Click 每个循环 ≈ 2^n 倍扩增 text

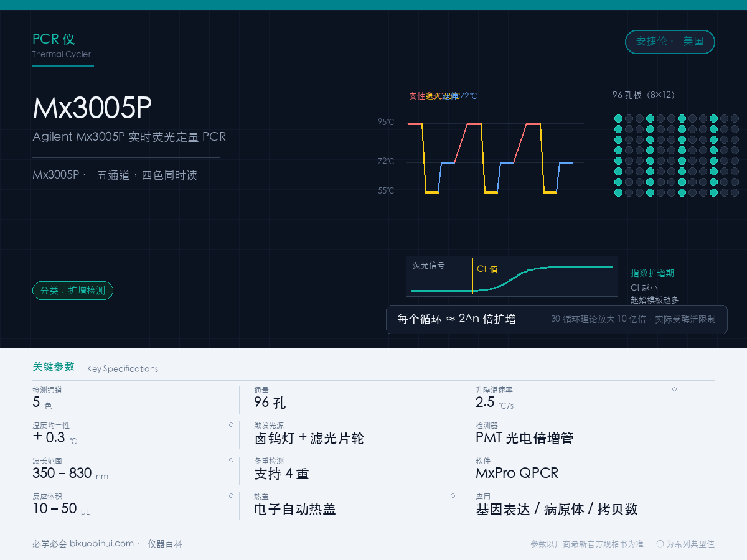click(456, 319)
